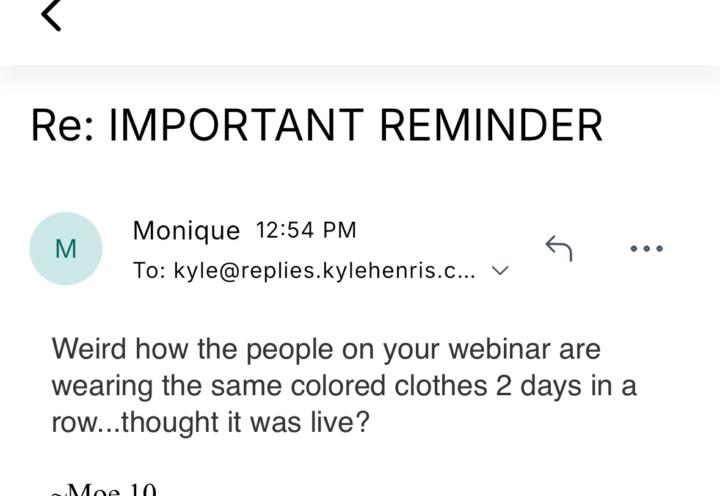720x496 pixels.
Task: Tap the text "row...thought it was live?"
Action: pyautogui.click(x=210, y=422)
